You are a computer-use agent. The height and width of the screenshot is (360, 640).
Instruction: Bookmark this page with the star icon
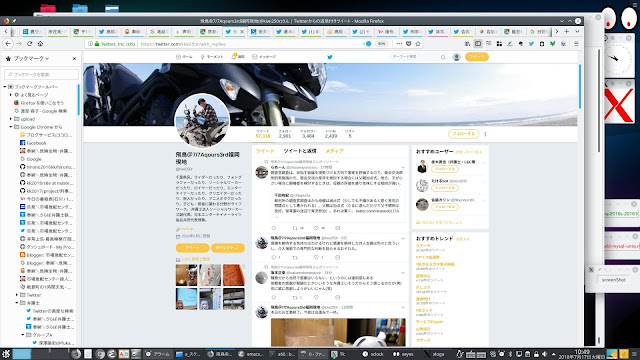[x=418, y=44]
